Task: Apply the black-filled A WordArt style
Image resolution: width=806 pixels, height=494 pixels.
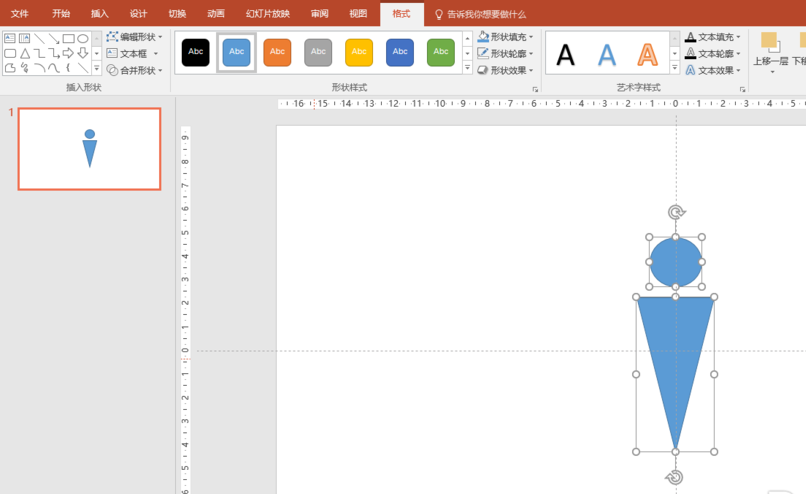Action: pyautogui.click(x=566, y=54)
